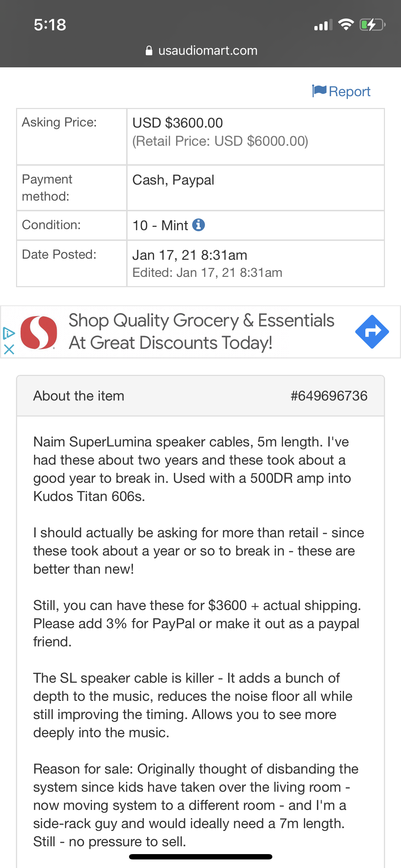Screen dimensions: 401x868
Task: Tap the battery charging icon
Action: coord(372,25)
